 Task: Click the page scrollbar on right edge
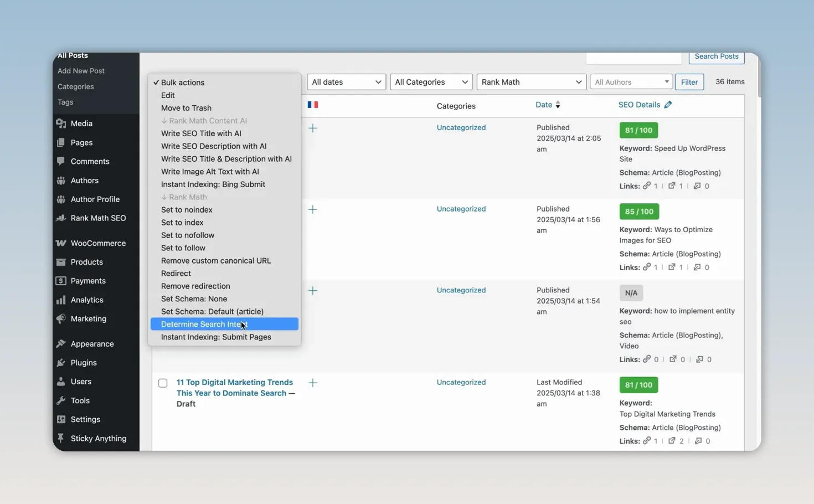tap(759, 75)
